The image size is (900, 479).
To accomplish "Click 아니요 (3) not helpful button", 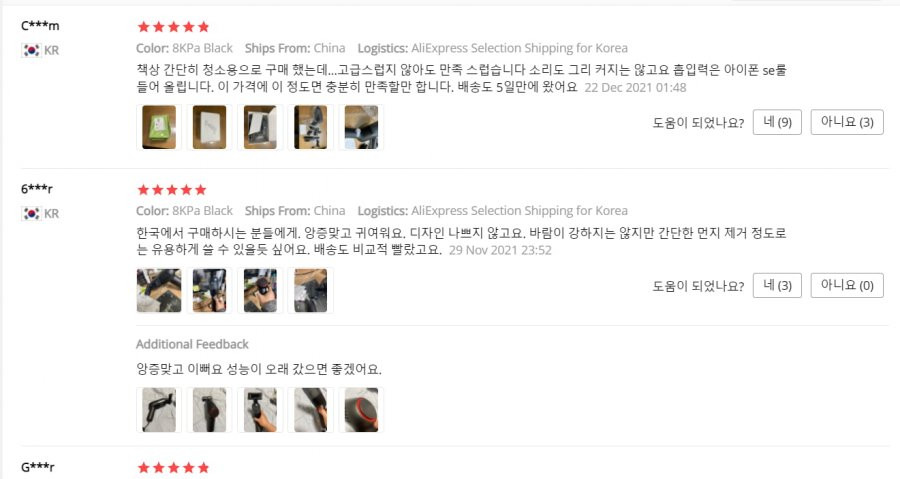I will (847, 122).
